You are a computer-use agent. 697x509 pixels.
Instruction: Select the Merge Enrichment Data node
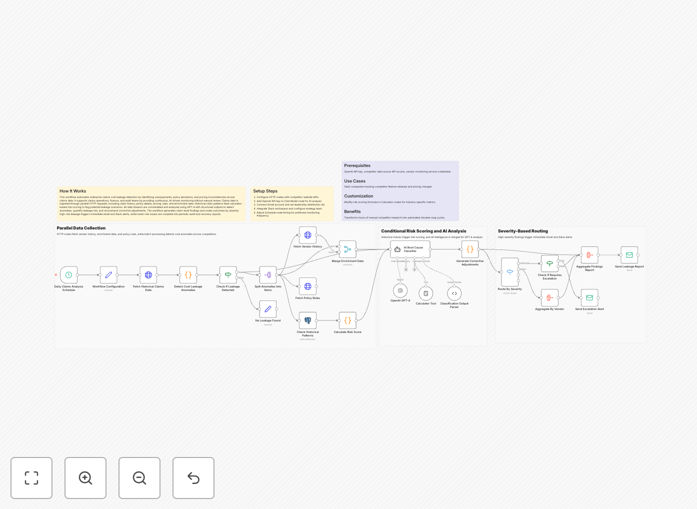[348, 249]
